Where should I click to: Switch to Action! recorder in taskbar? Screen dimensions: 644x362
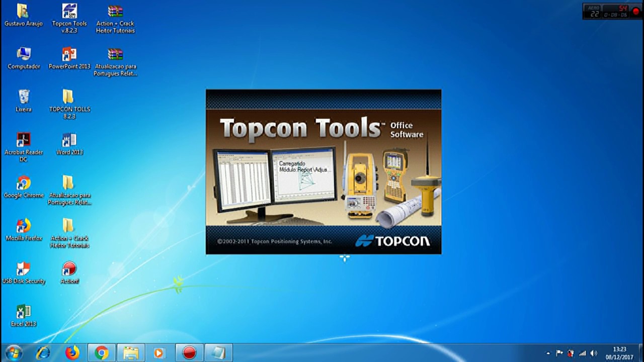pos(189,353)
